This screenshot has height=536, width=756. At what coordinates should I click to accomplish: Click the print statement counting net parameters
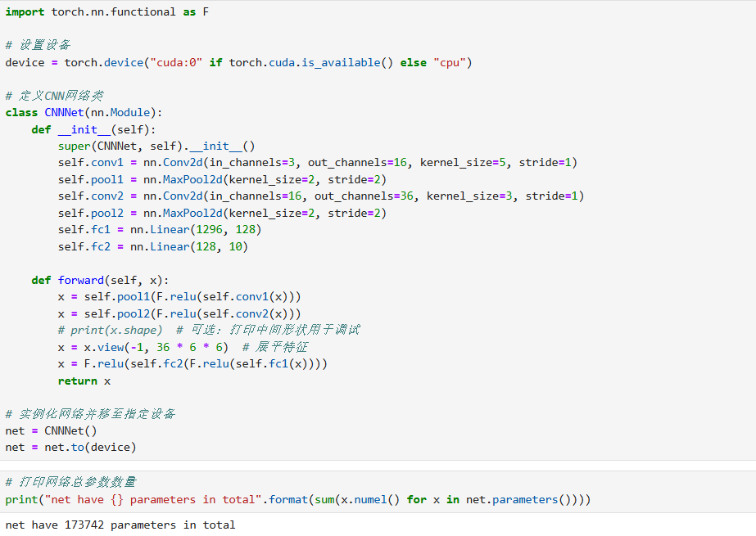pos(298,500)
